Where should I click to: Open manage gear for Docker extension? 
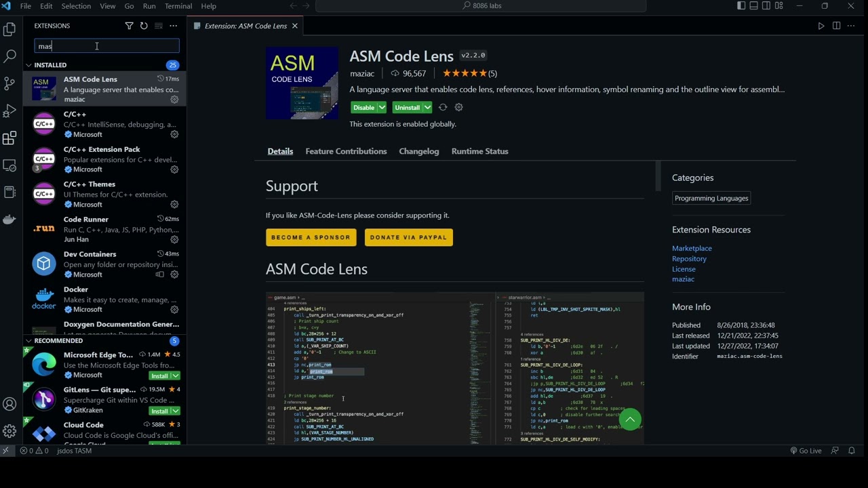pos(174,310)
